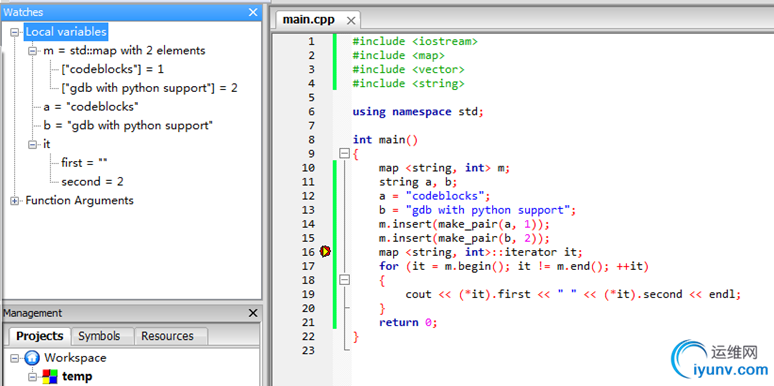Click the b = "gdb with python support"; code line

[x=478, y=210]
